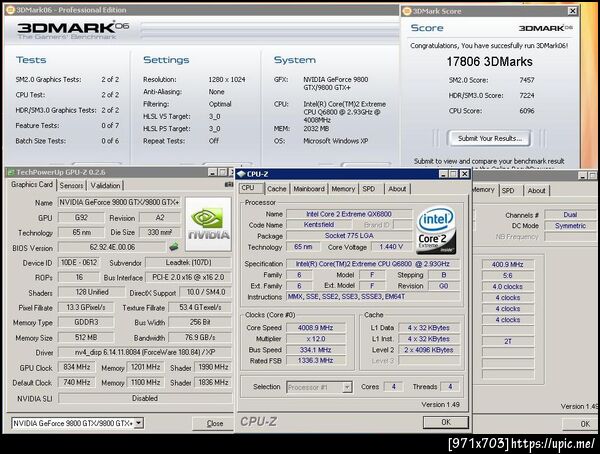This screenshot has height=454, width=600.
Task: Open the GPU selection dropdown in GPU-Z
Action: pyautogui.click(x=139, y=423)
